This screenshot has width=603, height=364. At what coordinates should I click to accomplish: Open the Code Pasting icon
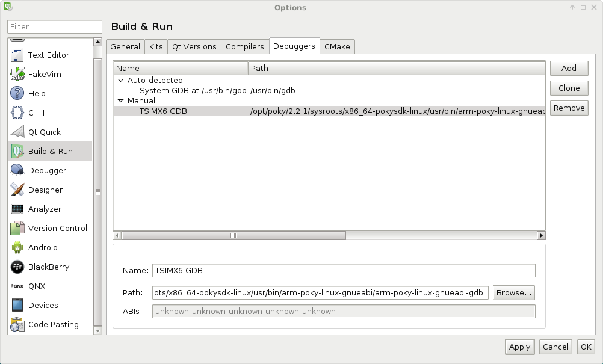tap(17, 324)
